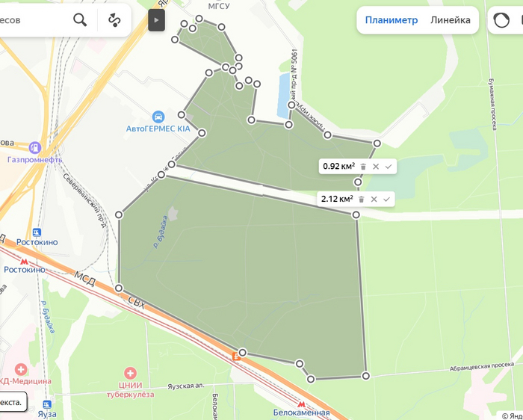Click the ЦНИИ туберкулёза medical marker
This screenshot has width=523, height=420.
(130, 373)
